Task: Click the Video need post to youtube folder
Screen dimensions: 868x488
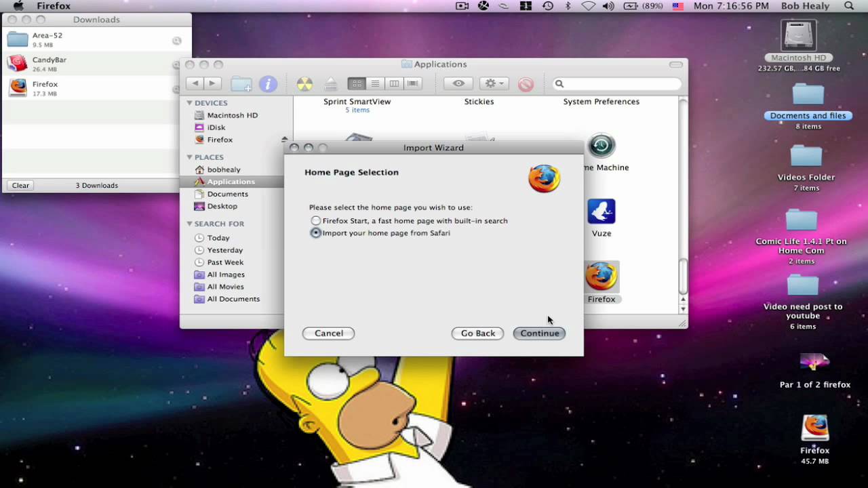Action: [803, 285]
